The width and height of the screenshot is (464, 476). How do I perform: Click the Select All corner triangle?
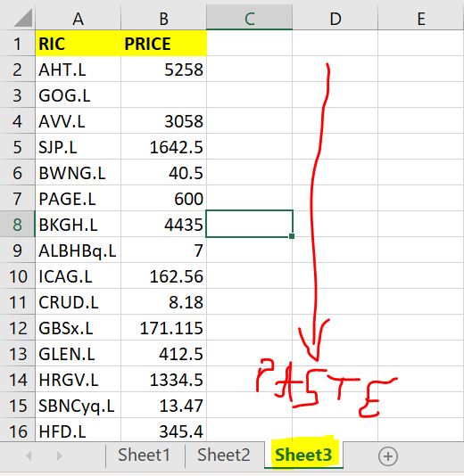coord(23,18)
